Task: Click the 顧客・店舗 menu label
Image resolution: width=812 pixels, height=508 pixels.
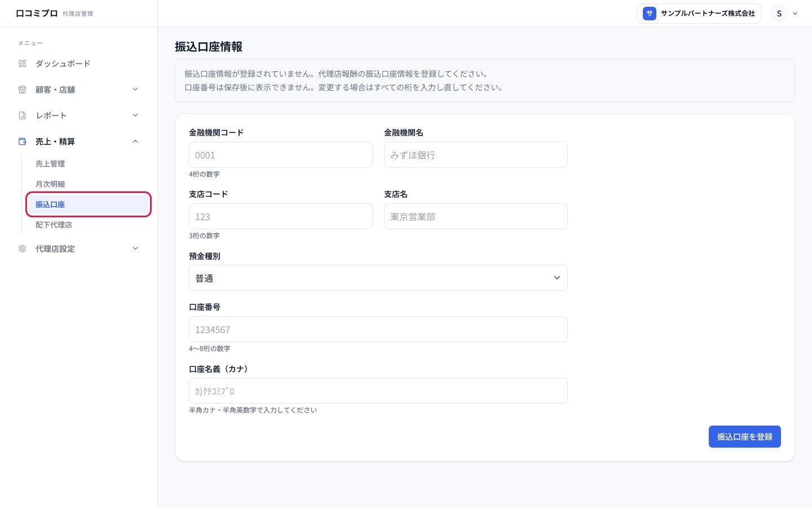Action: click(55, 90)
